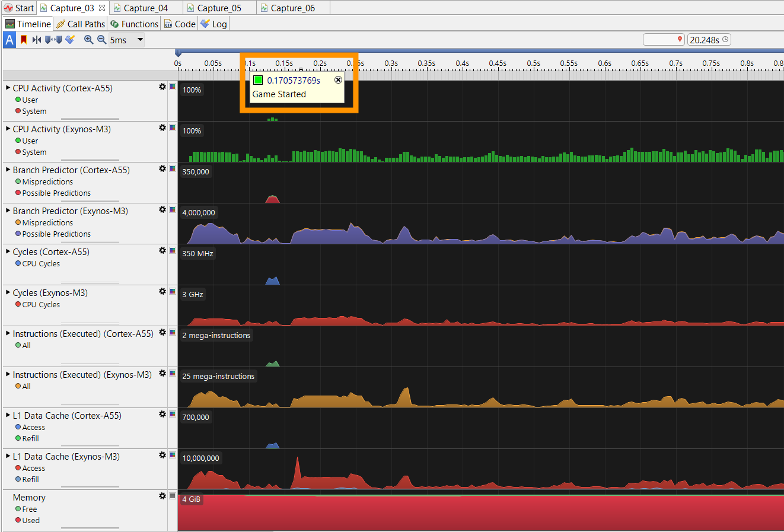Expand CPU Activity (Cortex-A55) chart

tap(8, 88)
